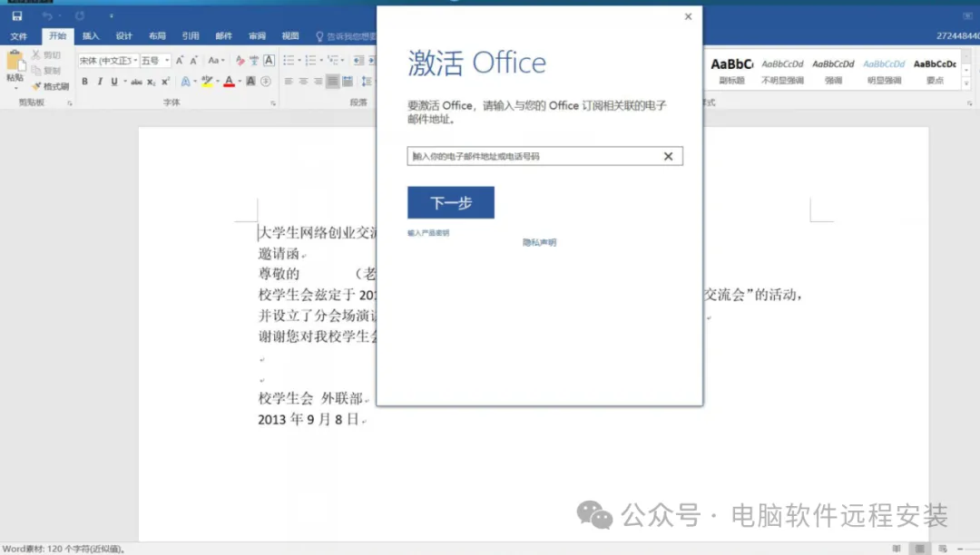Switch to the 邮件 ribbon tab

tap(223, 36)
